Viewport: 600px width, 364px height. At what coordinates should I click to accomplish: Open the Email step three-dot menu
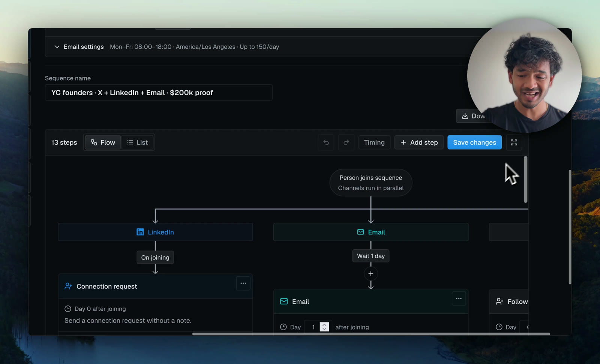tap(459, 299)
